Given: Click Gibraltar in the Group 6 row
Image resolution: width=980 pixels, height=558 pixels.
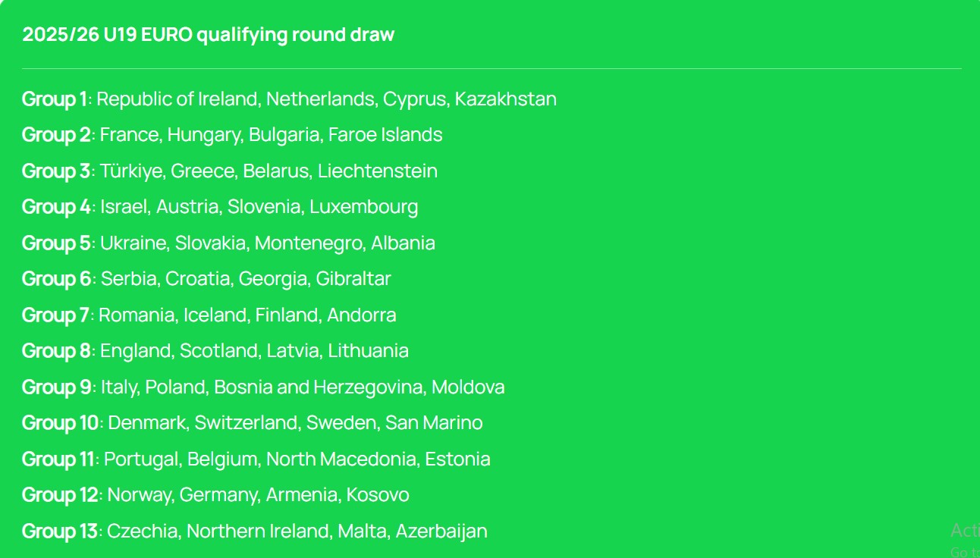Looking at the screenshot, I should (x=353, y=279).
